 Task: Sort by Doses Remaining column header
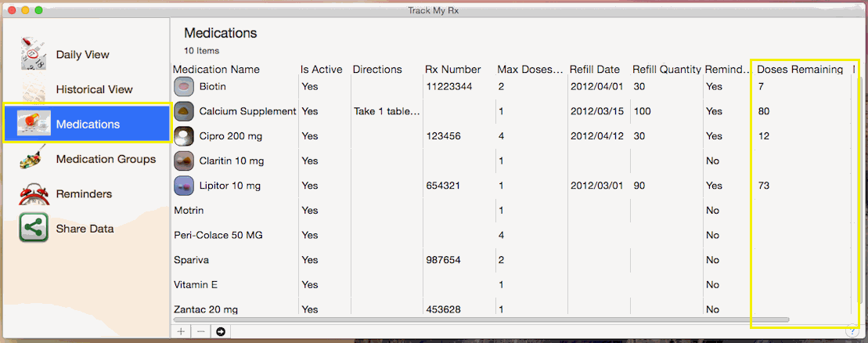[x=799, y=70]
